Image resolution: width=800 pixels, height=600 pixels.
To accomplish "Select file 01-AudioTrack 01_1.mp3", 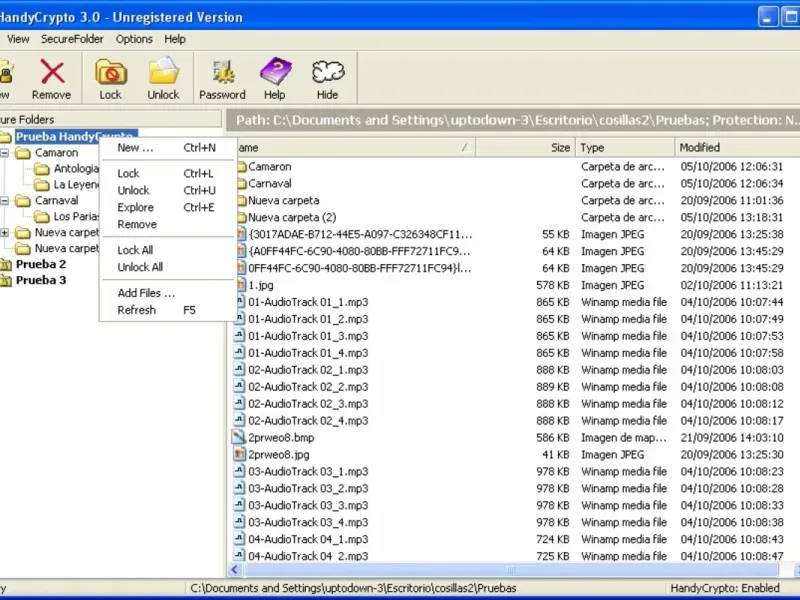I will [307, 302].
